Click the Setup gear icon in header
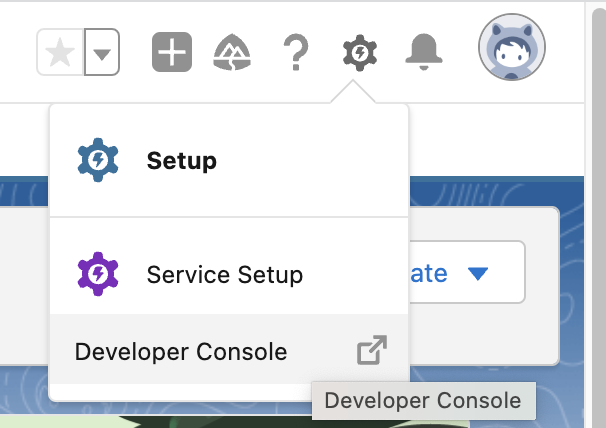Screen dimensions: 606x428 click(360, 53)
